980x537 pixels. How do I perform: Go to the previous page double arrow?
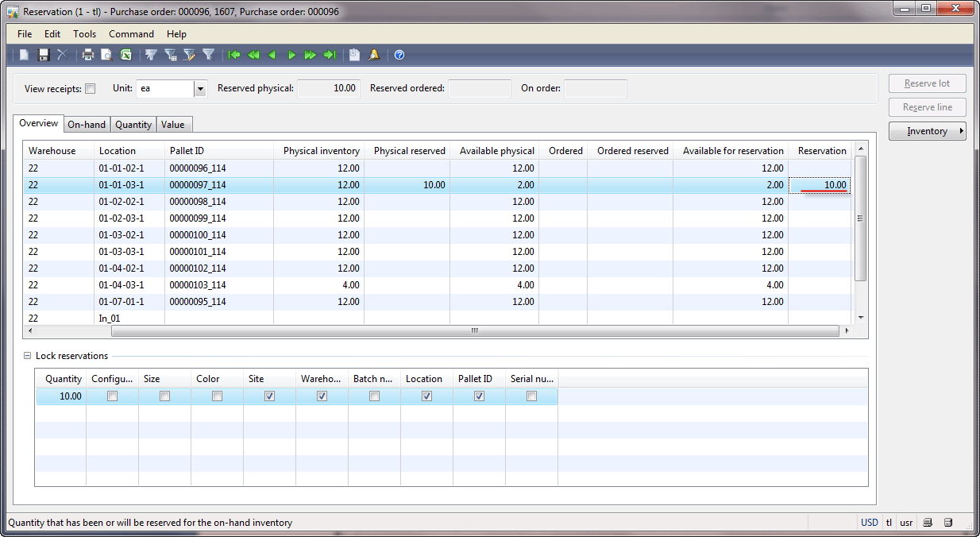click(x=253, y=55)
